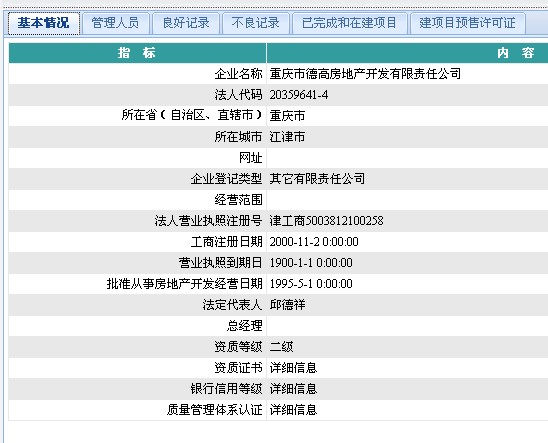Click the 所在城市 value 江津市

click(287, 137)
